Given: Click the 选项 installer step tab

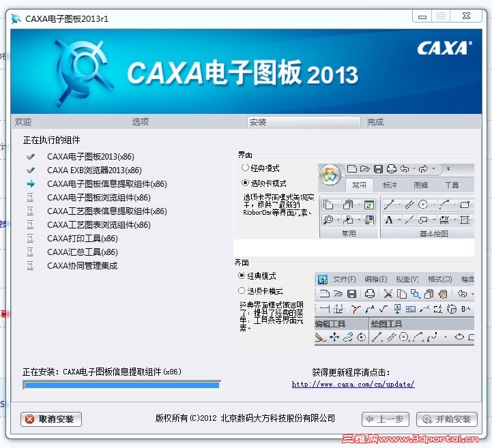Looking at the screenshot, I should click(x=141, y=122).
